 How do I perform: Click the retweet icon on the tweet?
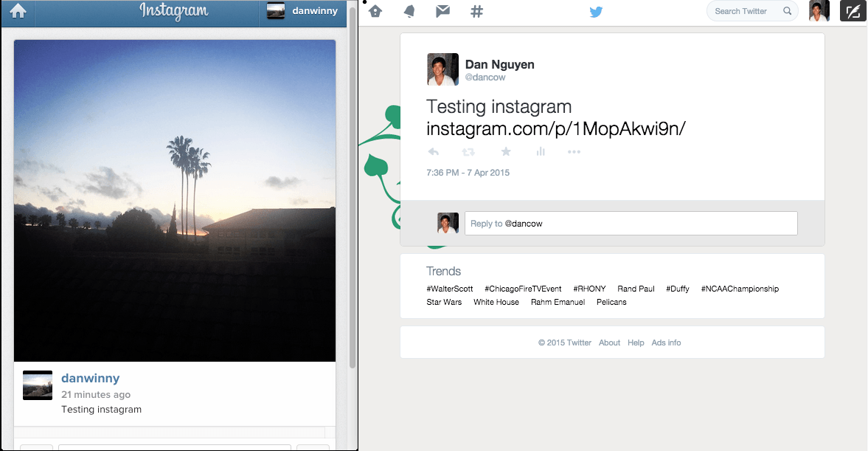[x=468, y=152]
